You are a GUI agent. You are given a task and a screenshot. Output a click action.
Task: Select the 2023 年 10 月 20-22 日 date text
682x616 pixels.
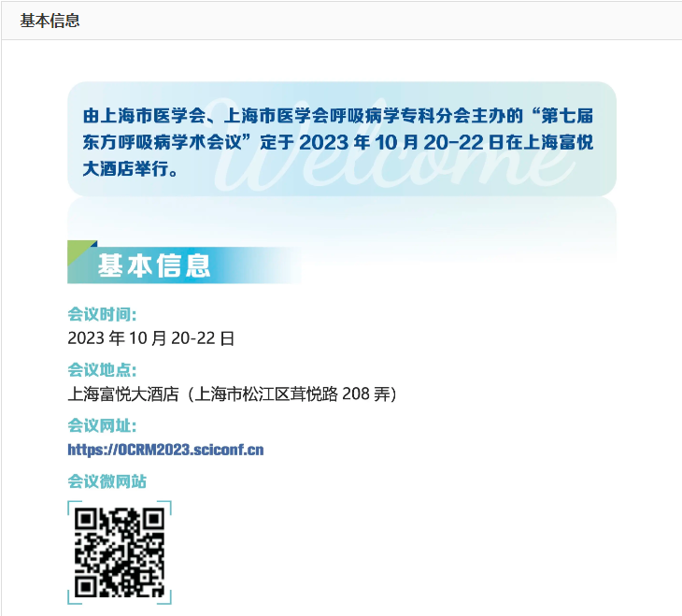(x=151, y=338)
